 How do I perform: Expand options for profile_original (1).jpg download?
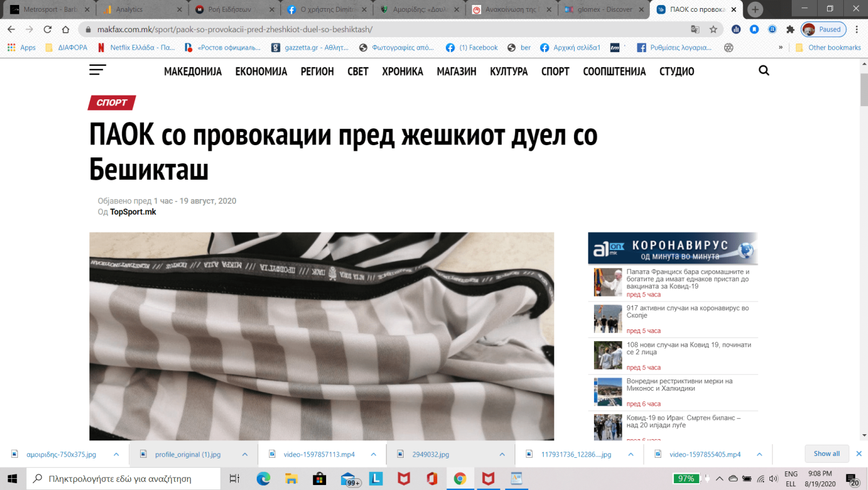tap(244, 454)
